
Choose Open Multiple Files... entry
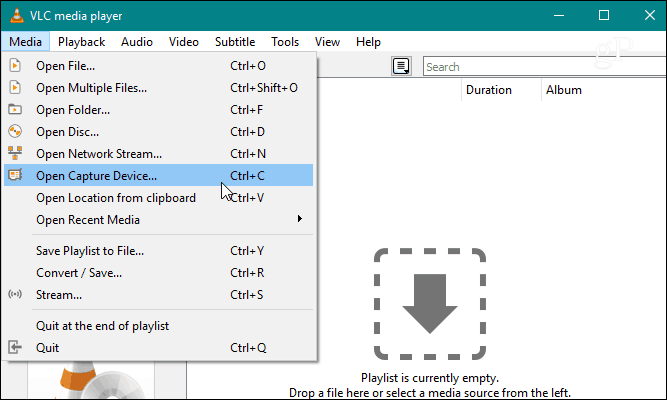(x=158, y=88)
